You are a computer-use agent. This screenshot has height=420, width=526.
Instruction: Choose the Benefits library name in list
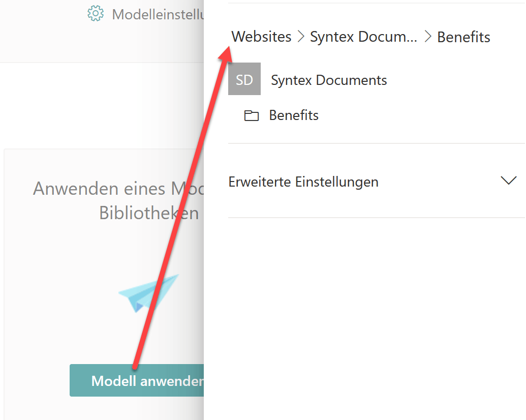coord(294,115)
